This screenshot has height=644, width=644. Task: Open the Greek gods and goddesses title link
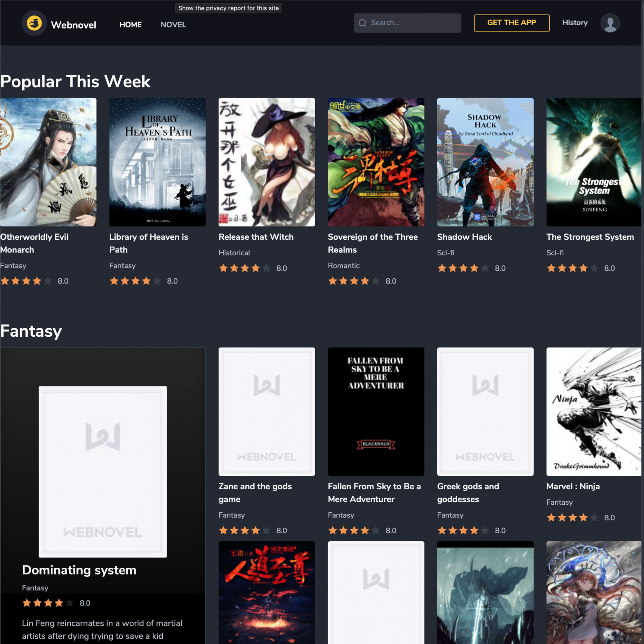468,493
